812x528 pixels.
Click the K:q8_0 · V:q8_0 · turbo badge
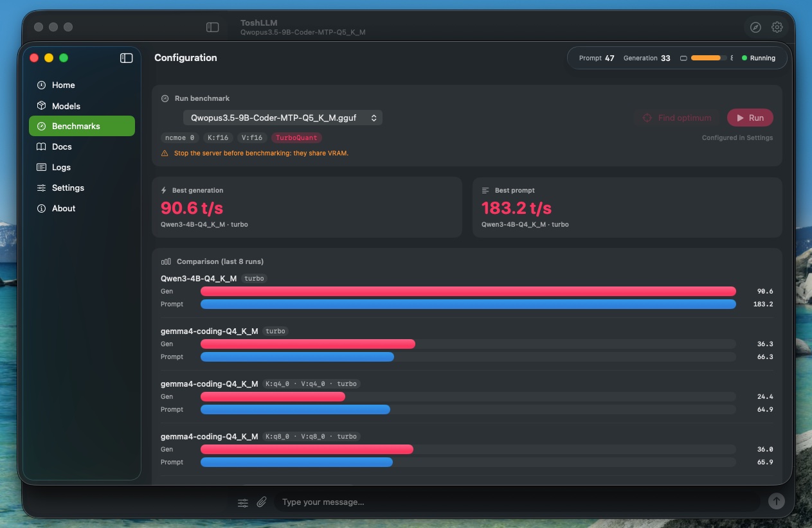point(311,437)
